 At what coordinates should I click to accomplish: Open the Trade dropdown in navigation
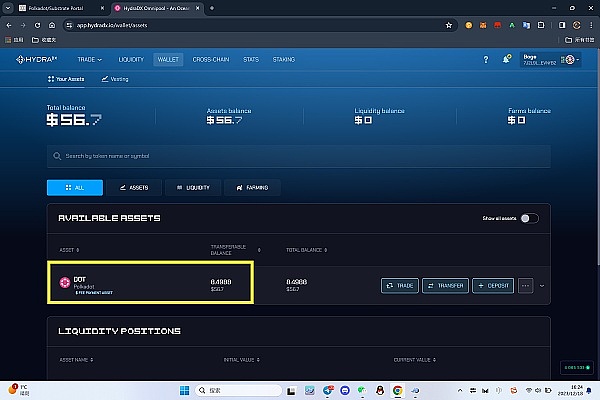click(90, 60)
